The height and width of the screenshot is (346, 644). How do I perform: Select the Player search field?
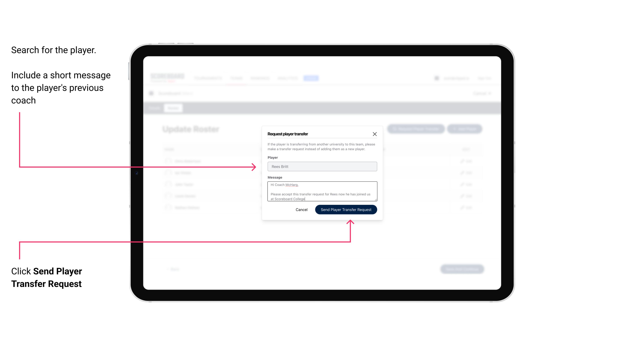(321, 167)
